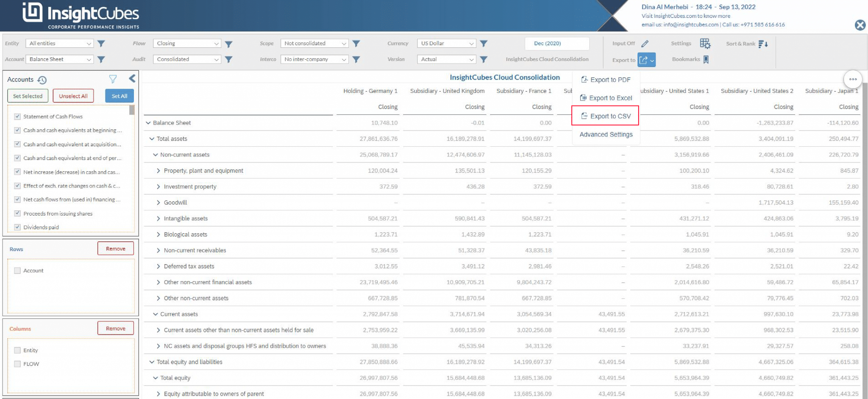Enable the Account checkbox under Rows
868x399 pixels.
(x=17, y=270)
